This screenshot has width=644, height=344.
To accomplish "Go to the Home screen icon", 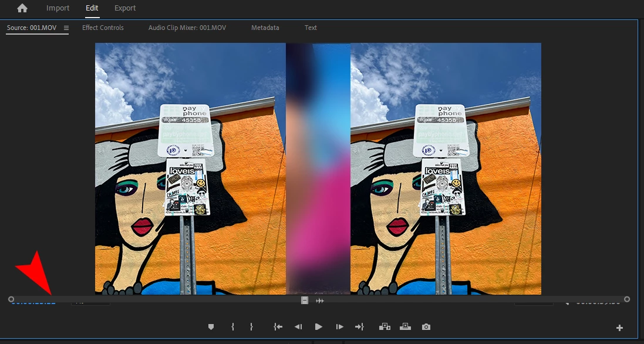I will click(22, 8).
